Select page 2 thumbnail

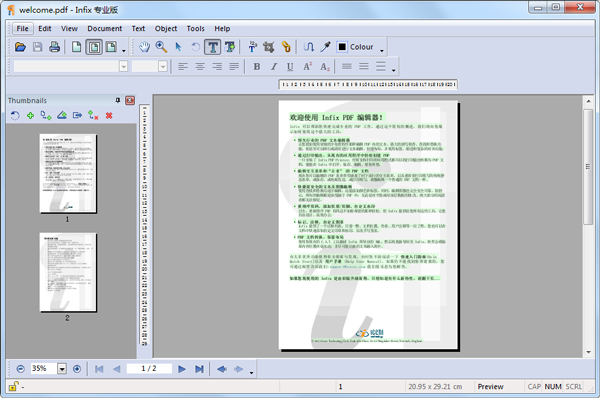pos(68,272)
